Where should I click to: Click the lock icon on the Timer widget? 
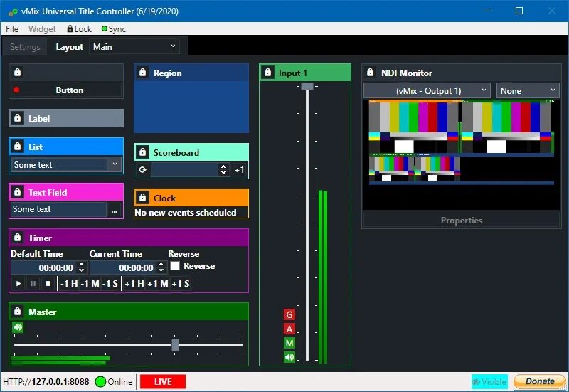[17, 238]
